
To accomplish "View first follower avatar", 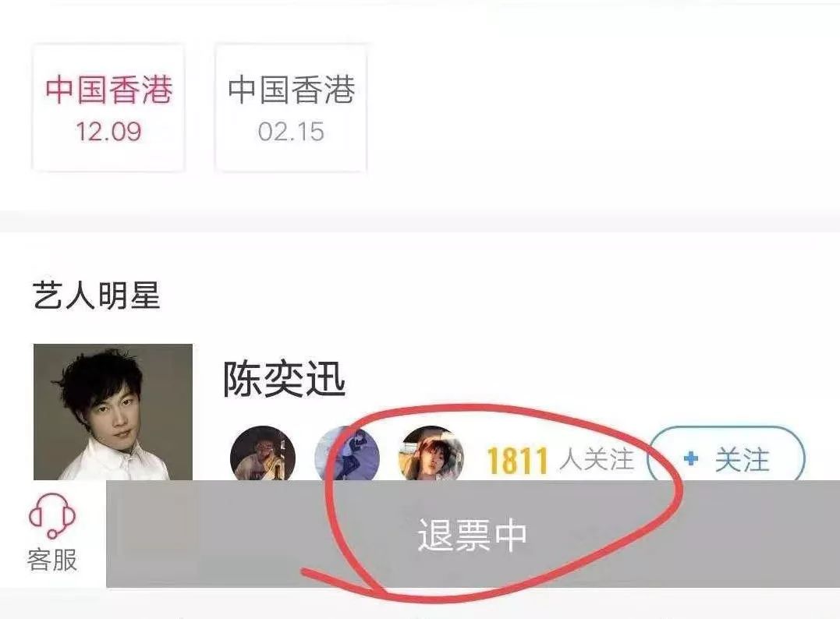I will (x=263, y=453).
